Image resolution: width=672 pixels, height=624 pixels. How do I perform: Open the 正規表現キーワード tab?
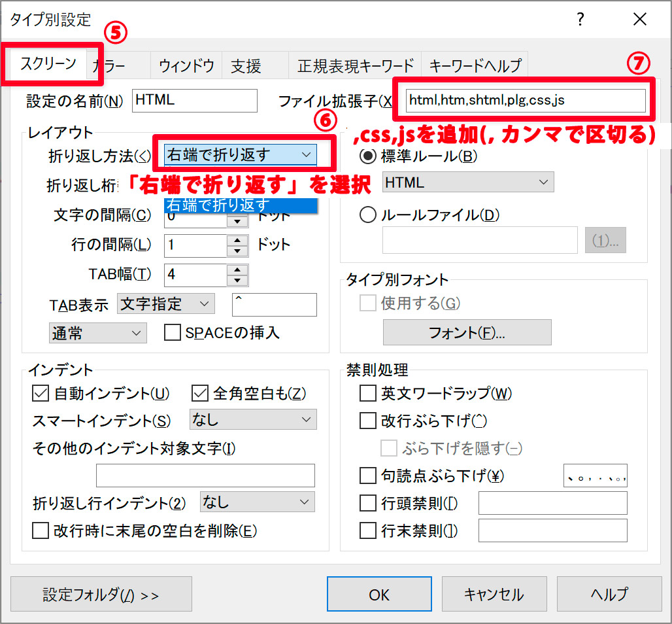coord(355,65)
